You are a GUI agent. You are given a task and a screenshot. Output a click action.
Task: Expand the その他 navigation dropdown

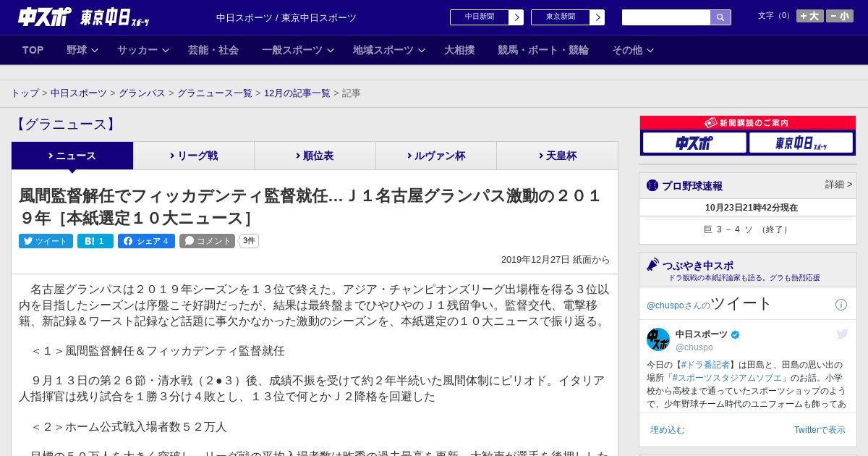coord(633,50)
